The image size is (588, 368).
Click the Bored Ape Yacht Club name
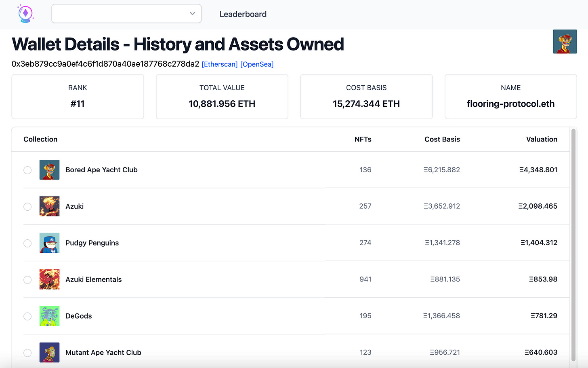coord(101,170)
